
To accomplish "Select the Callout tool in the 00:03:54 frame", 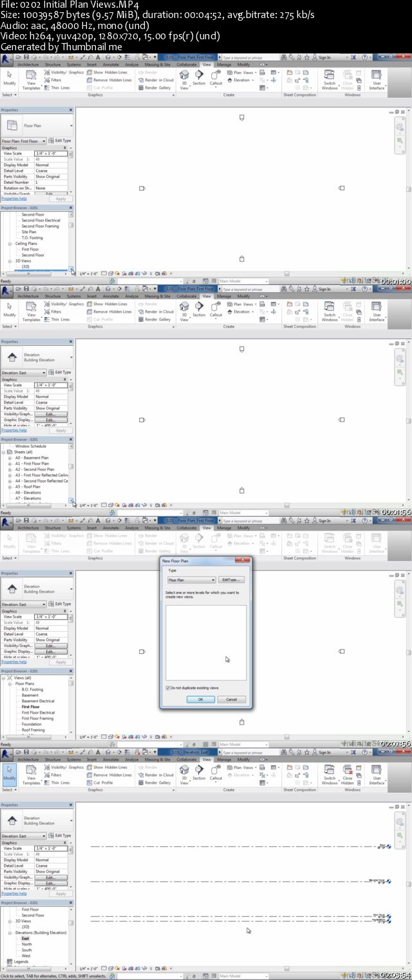I will (x=216, y=775).
